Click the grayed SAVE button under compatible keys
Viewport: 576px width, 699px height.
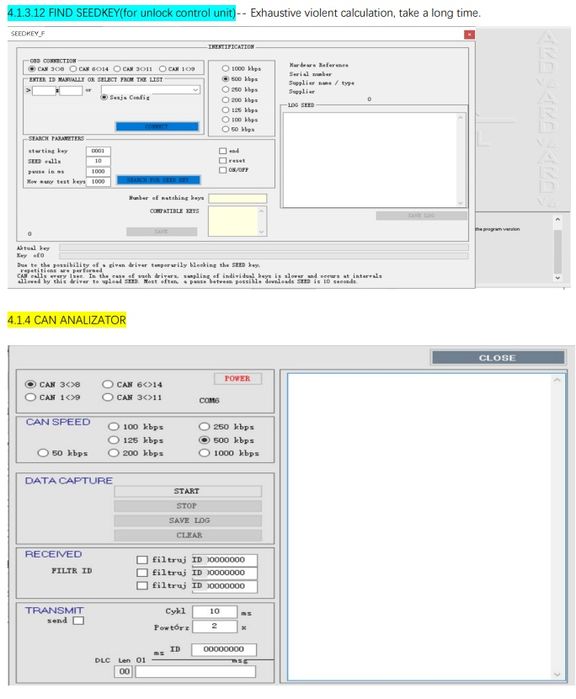pos(161,231)
